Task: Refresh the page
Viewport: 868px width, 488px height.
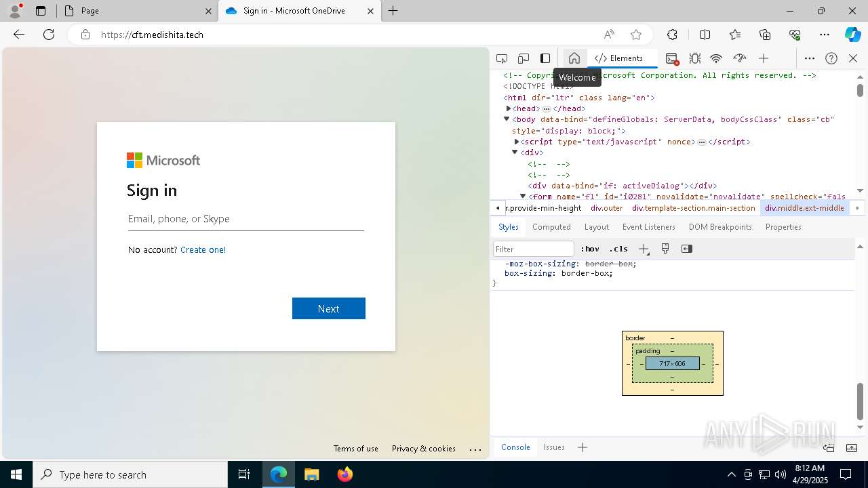Action: coord(49,35)
